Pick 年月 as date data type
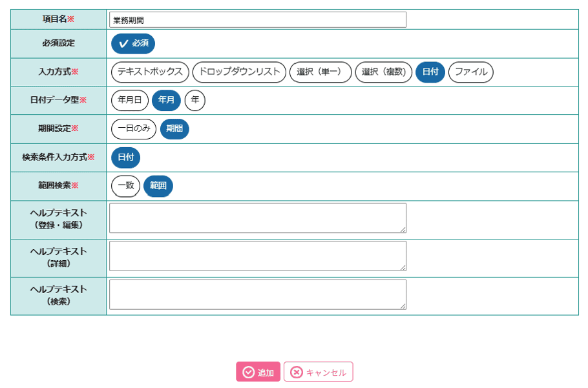Screen dimensions: 588x388 tap(166, 100)
